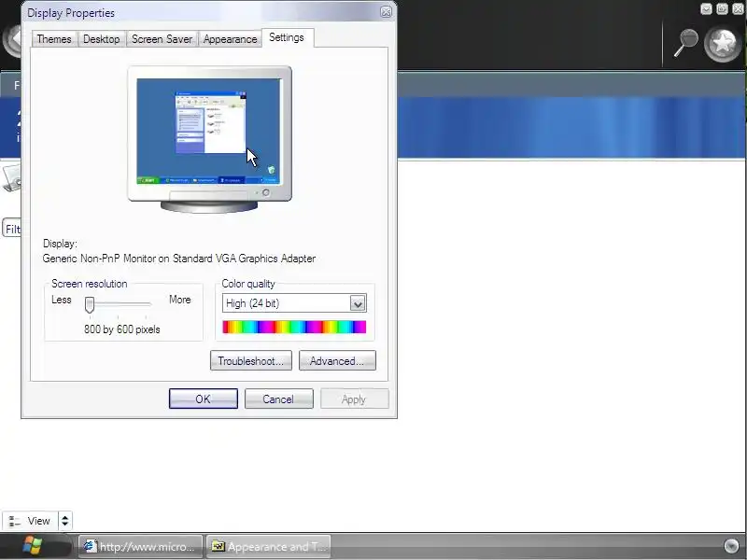Click the "More" resolution label
Viewport: 747px width, 560px height.
click(x=180, y=300)
